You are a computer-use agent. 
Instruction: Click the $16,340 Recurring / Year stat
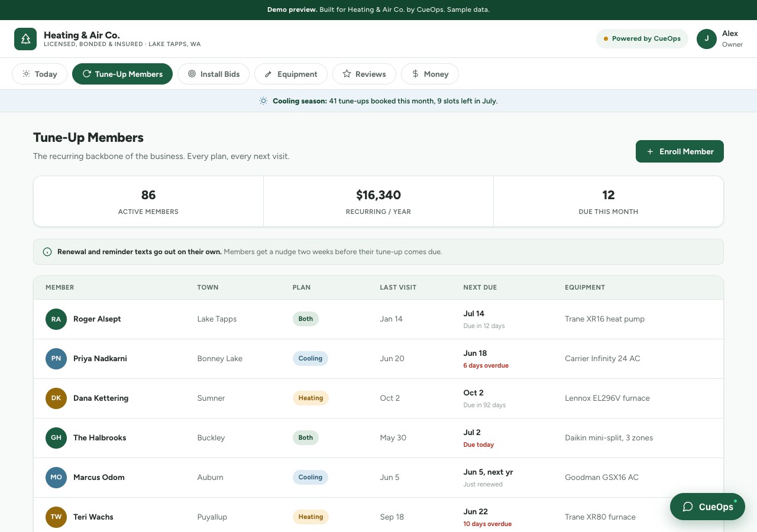(x=378, y=202)
